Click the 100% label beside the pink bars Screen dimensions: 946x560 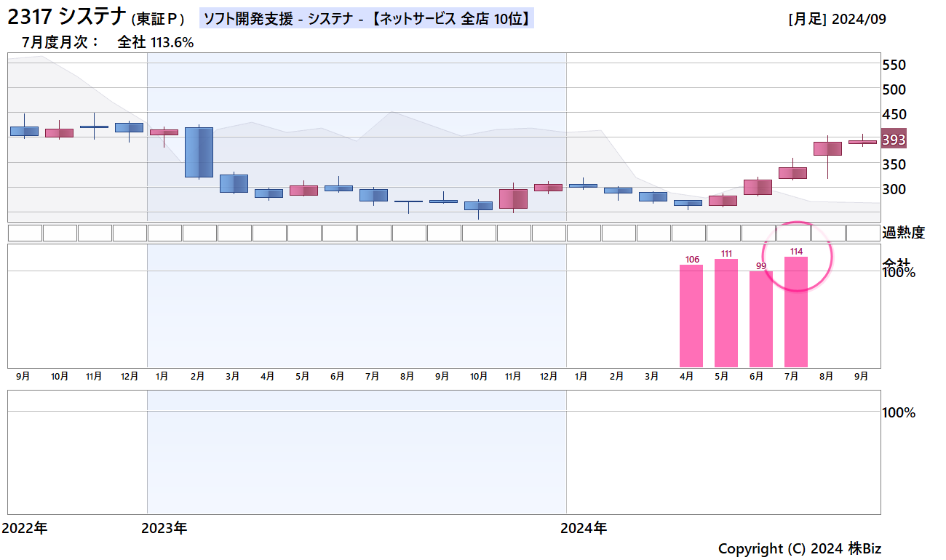(x=899, y=272)
